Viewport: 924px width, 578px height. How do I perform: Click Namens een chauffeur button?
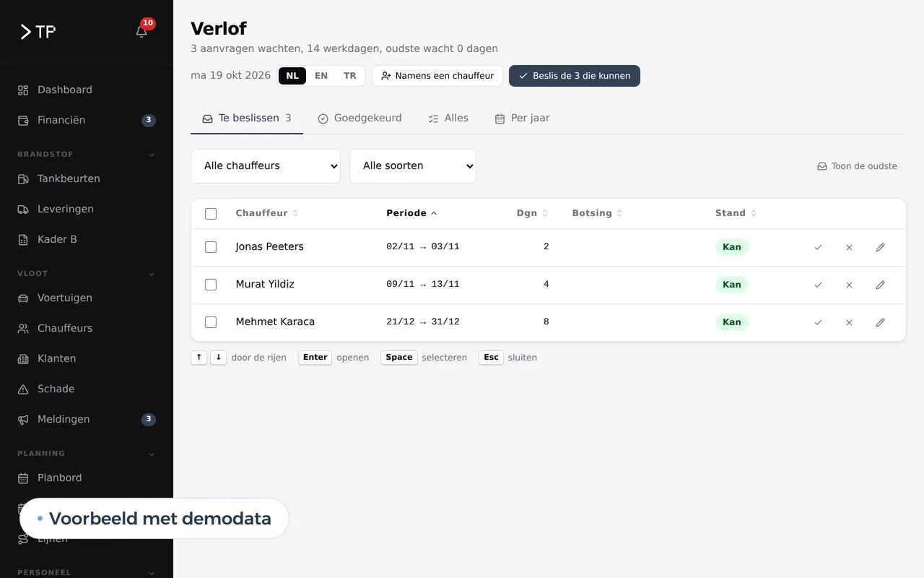click(437, 76)
